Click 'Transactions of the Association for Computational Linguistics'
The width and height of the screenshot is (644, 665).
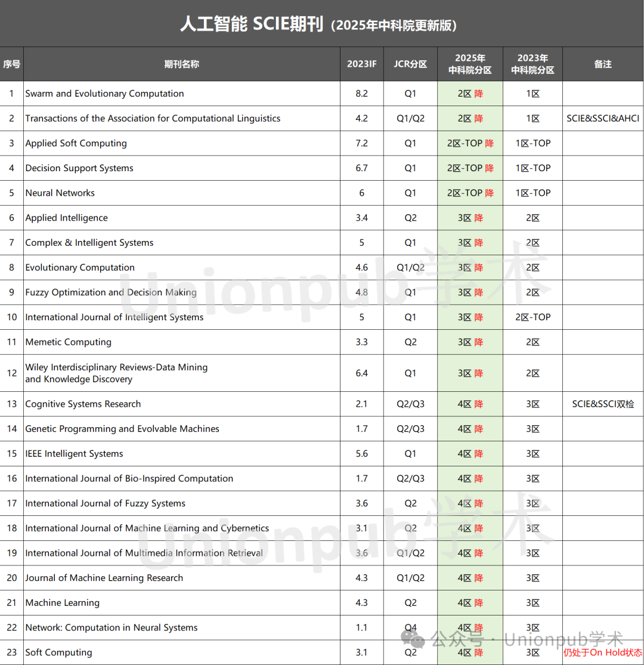click(153, 118)
